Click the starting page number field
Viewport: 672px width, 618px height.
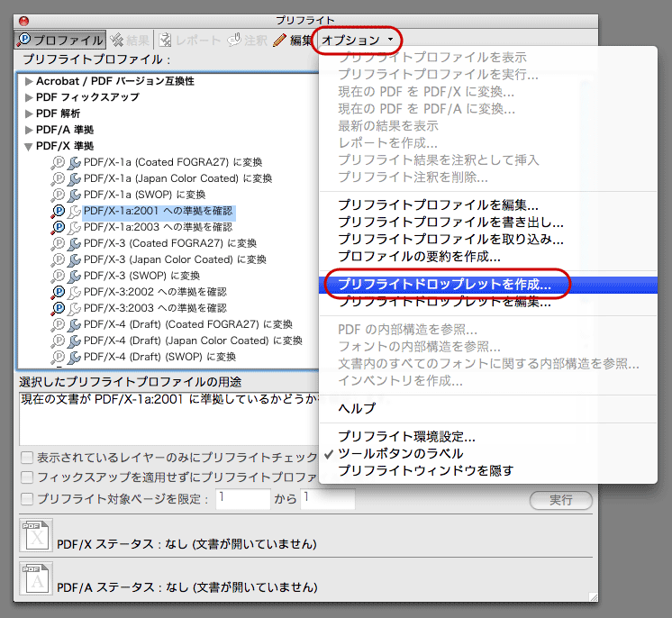(241, 498)
